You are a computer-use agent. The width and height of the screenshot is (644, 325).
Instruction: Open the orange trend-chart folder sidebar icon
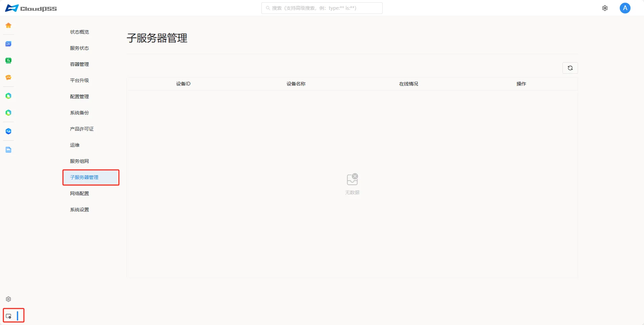8,77
